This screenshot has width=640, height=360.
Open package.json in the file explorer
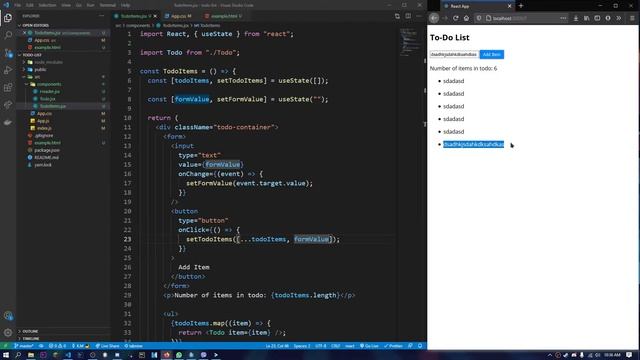pos(47,150)
